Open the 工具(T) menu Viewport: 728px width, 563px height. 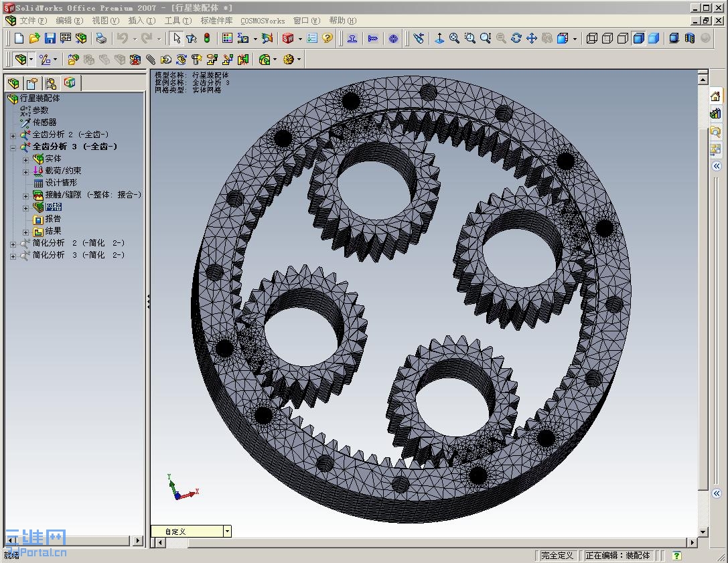tap(178, 21)
